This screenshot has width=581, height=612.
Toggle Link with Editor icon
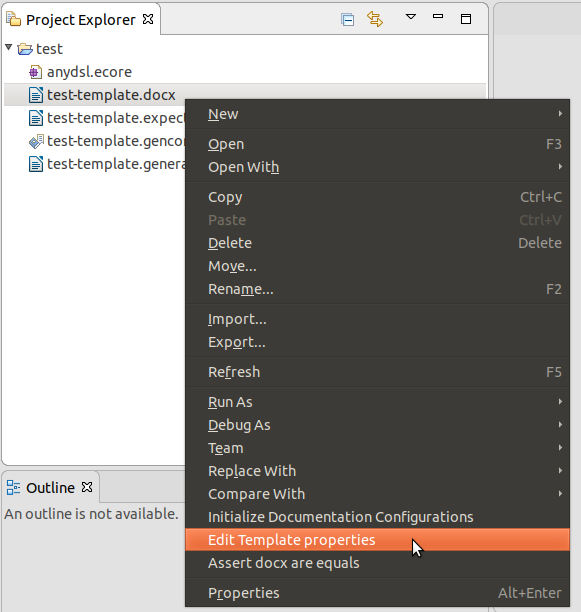375,19
